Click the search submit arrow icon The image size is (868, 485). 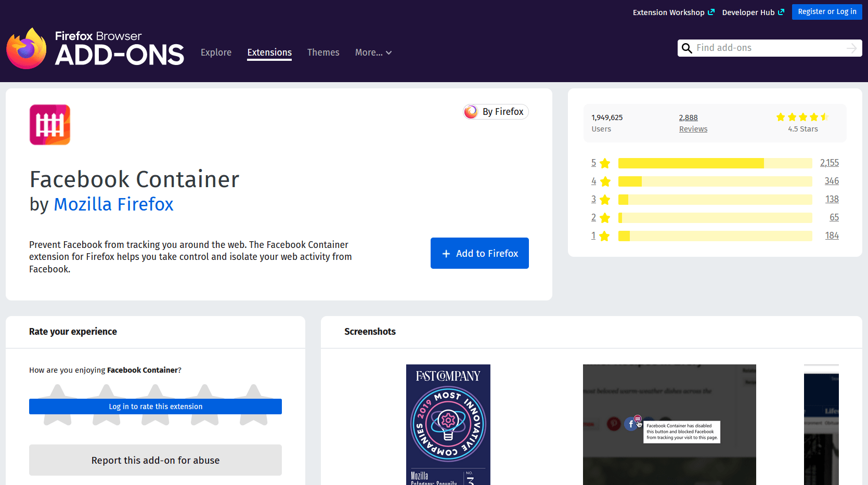851,48
